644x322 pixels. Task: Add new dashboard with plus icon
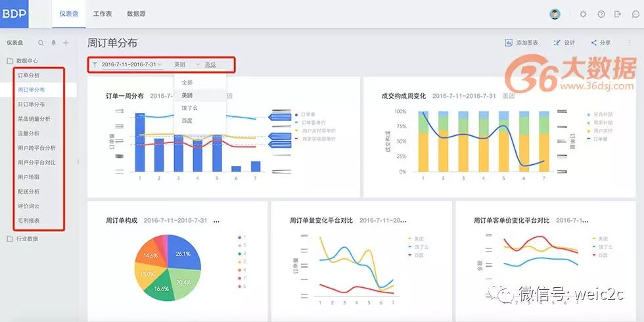(x=66, y=43)
